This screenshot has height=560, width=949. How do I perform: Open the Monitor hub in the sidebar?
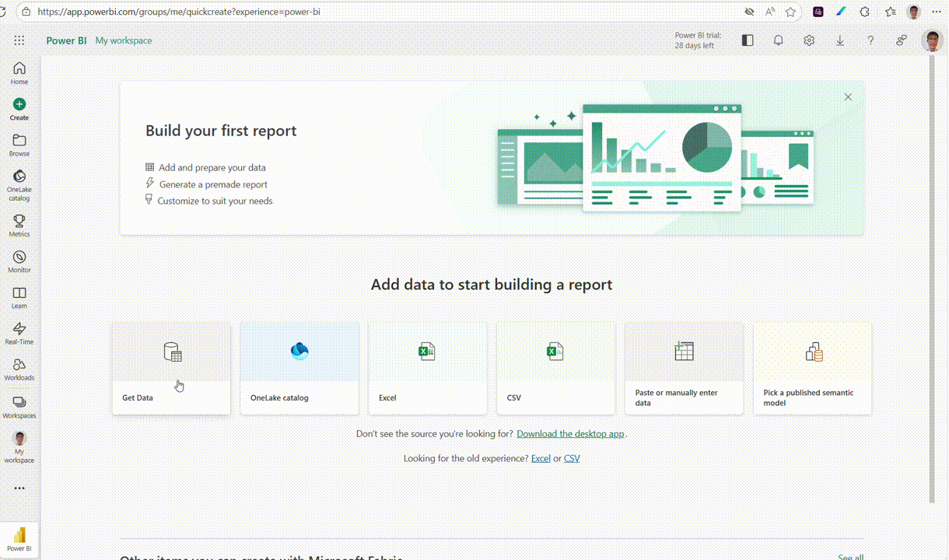[19, 262]
